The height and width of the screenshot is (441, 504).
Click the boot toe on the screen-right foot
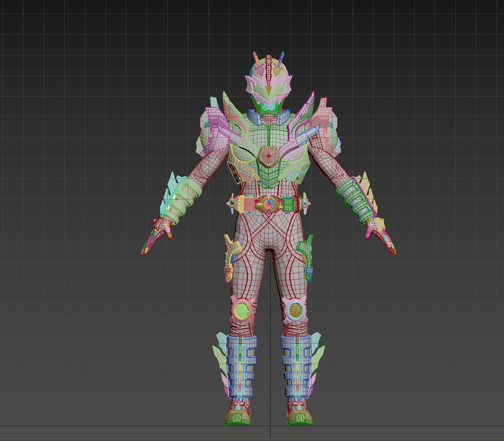300,418
